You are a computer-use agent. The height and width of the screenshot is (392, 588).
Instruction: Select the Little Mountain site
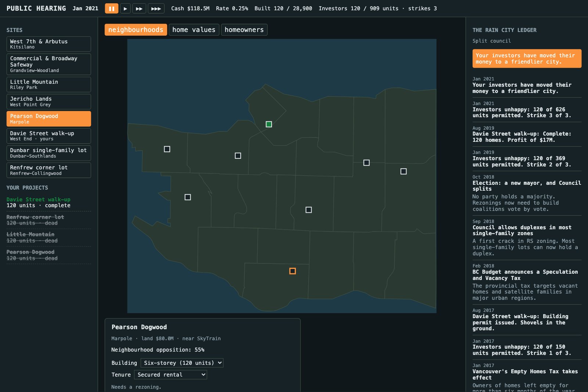click(x=49, y=84)
